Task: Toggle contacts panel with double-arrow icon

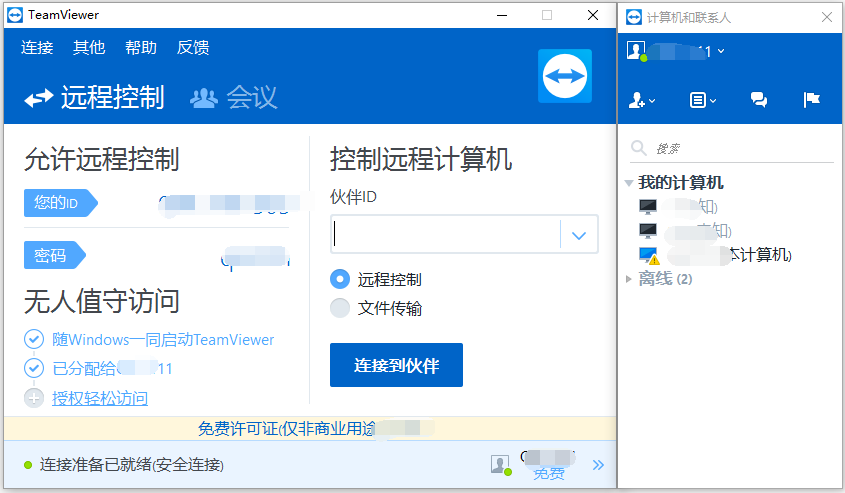Action: (598, 465)
